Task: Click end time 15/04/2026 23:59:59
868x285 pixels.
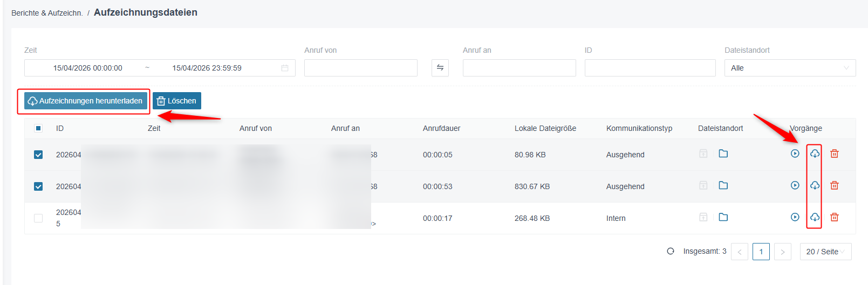Action: click(x=207, y=68)
